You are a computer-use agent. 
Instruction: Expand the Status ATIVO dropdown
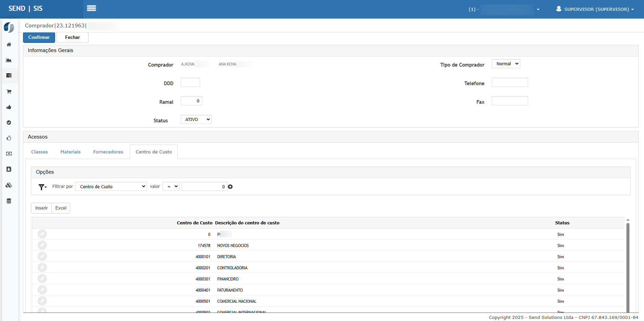point(196,120)
